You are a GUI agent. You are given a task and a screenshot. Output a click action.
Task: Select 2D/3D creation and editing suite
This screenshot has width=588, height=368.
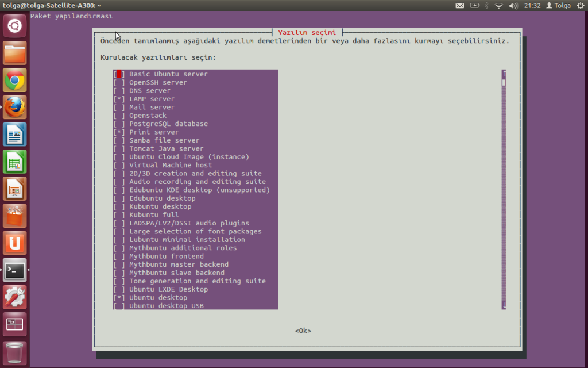click(195, 173)
